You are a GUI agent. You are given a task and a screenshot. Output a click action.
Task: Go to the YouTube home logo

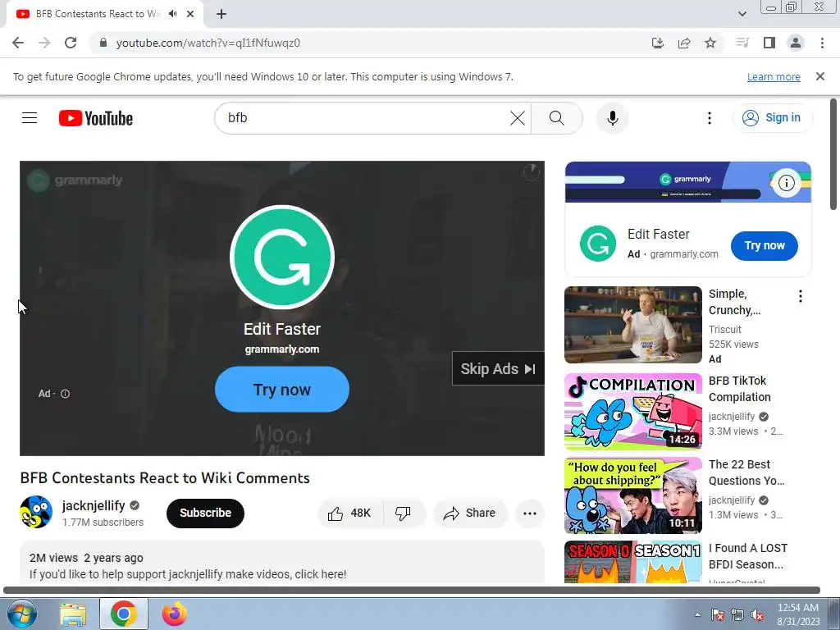96,118
